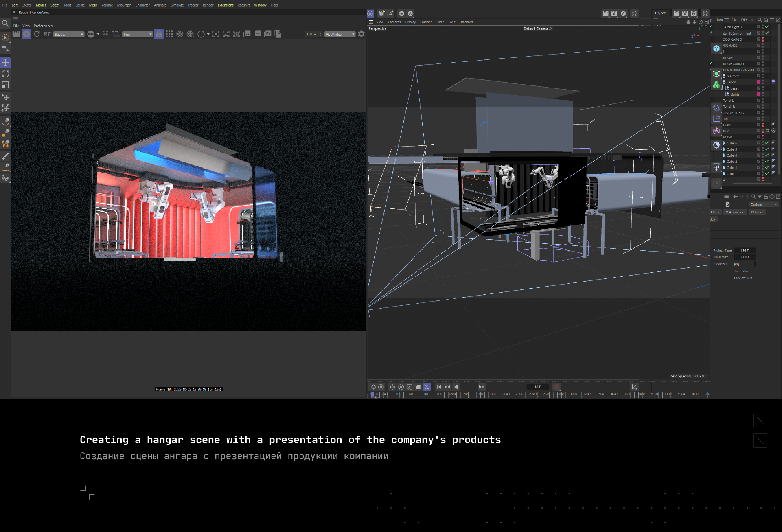Click the pink layer color swatch on vagon
The width and height of the screenshot is (782, 532).
[758, 82]
